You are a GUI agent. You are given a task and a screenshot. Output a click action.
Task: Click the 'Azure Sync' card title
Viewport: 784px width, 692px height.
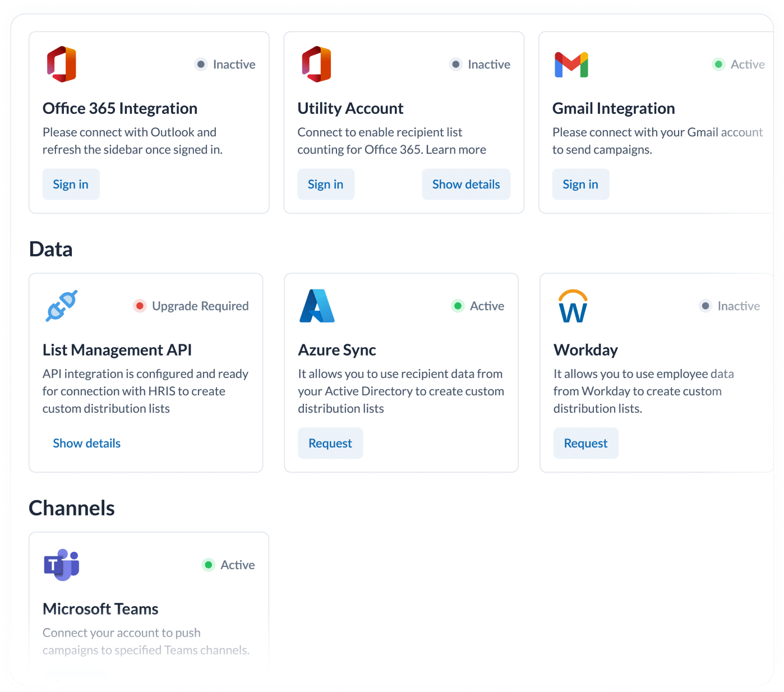point(337,350)
